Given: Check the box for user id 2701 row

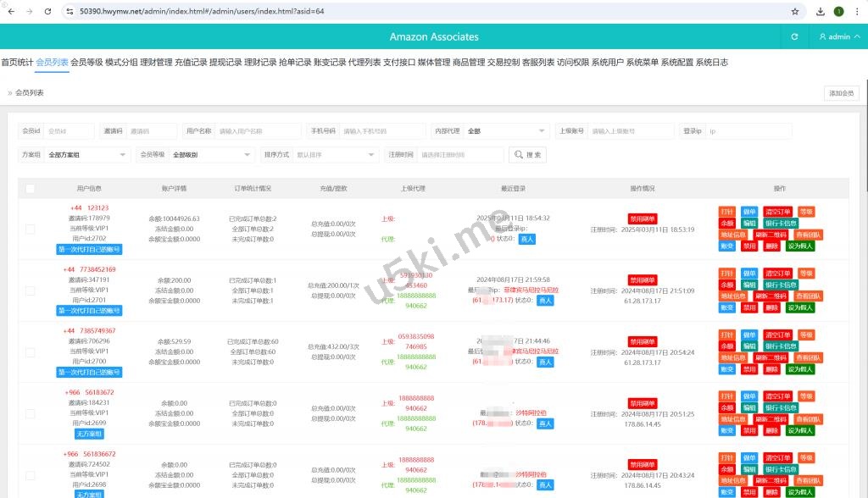Looking at the screenshot, I should point(31,290).
